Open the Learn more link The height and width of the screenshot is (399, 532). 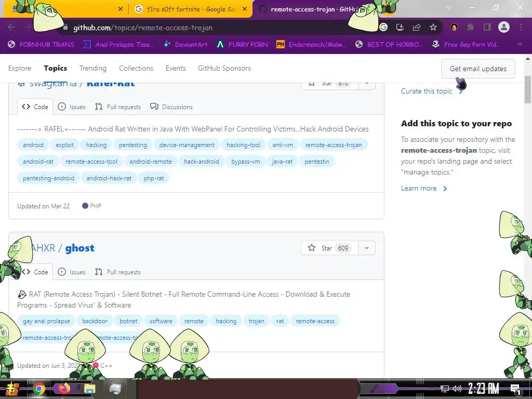[424, 188]
